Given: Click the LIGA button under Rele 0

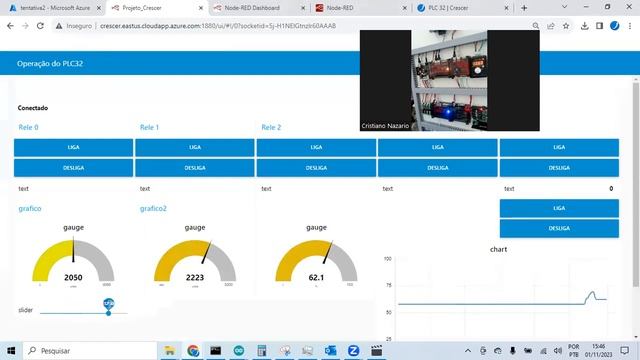Looking at the screenshot, I should pos(73,147).
